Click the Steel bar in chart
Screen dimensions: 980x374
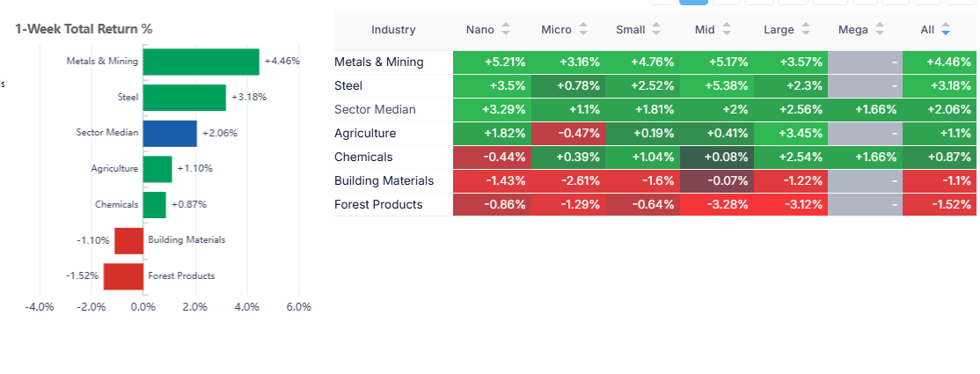(x=184, y=98)
